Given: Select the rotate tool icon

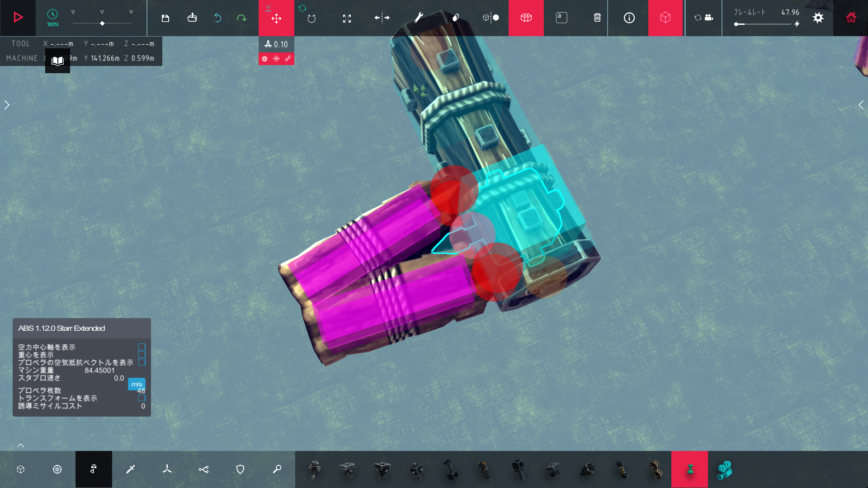Looking at the screenshot, I should tap(311, 18).
